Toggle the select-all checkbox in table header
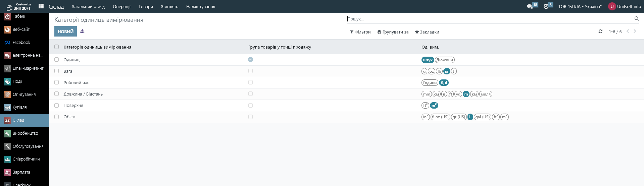Screen dimensions: 644x186 coord(56,47)
